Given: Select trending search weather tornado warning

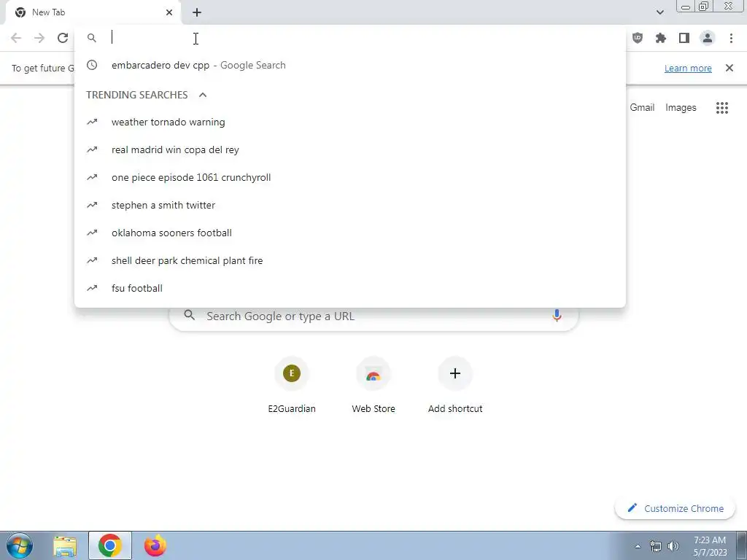Looking at the screenshot, I should [x=350, y=122].
